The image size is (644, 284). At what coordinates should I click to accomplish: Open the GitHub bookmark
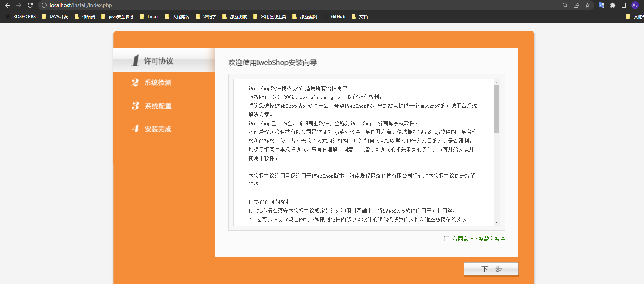coord(334,16)
